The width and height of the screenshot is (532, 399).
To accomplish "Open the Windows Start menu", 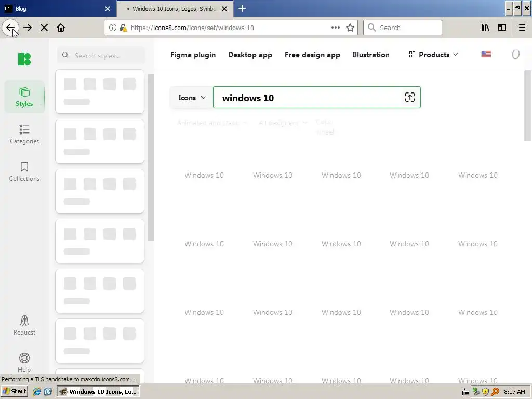I will 14,391.
